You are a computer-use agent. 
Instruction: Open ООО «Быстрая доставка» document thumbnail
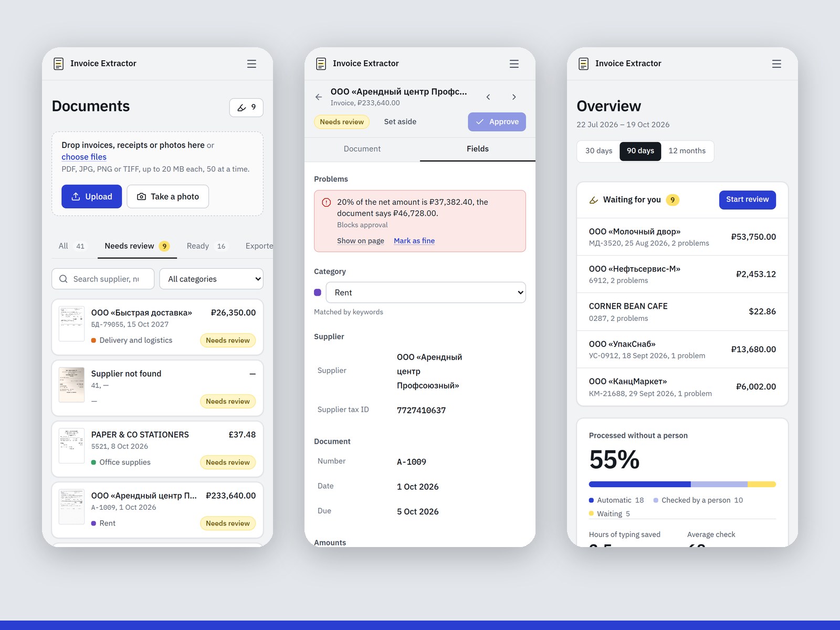[x=72, y=324]
